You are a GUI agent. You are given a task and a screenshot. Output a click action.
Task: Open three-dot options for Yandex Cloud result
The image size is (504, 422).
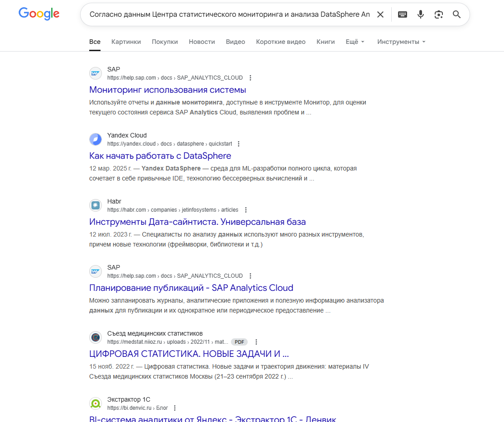(x=239, y=144)
